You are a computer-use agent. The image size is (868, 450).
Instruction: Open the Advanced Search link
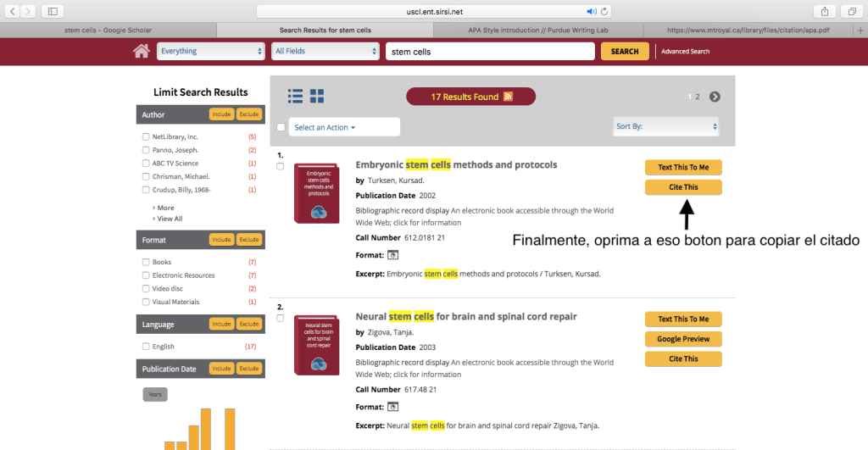[x=685, y=52]
